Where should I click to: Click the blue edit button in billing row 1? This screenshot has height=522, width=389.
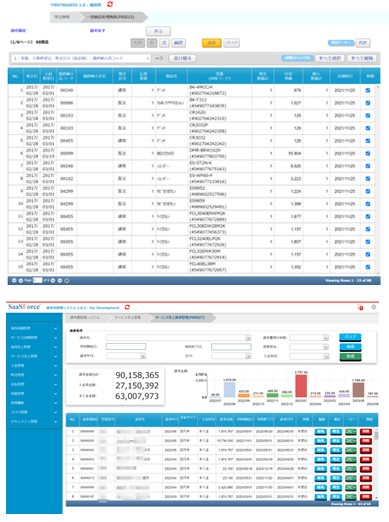tap(320, 431)
